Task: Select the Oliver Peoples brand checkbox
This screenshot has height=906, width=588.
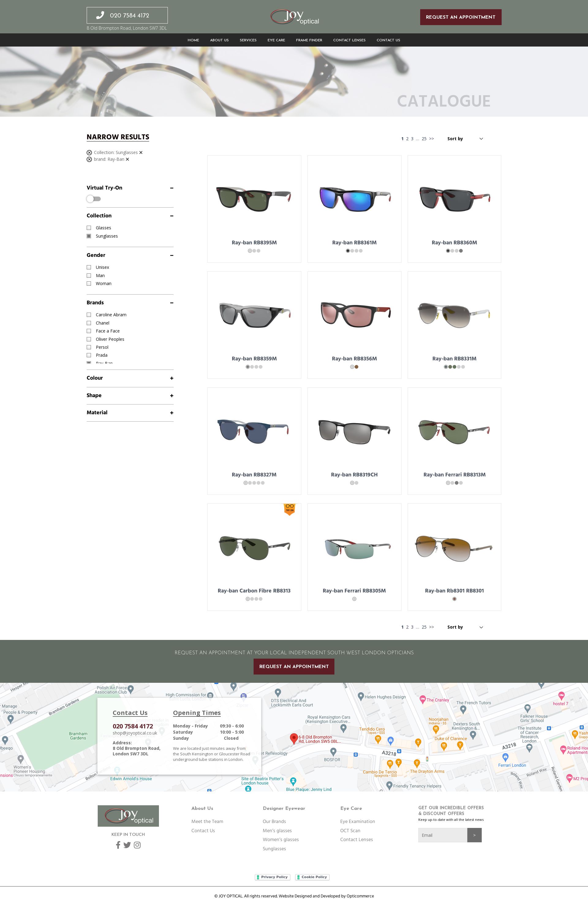Action: pyautogui.click(x=89, y=339)
